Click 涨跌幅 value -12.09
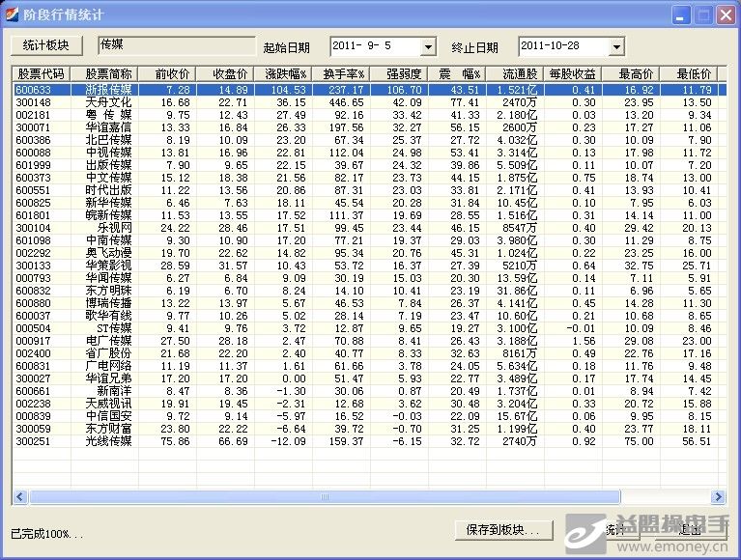The image size is (741, 560). (288, 441)
